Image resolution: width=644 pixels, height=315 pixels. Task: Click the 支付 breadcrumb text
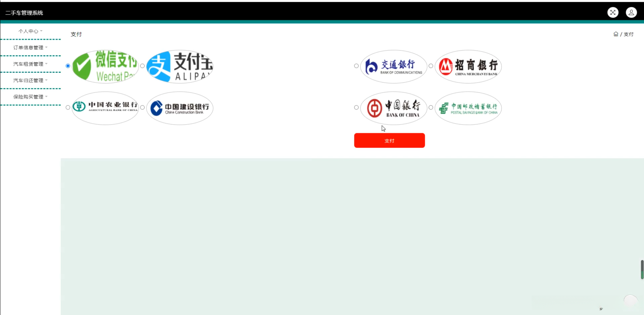pyautogui.click(x=629, y=34)
